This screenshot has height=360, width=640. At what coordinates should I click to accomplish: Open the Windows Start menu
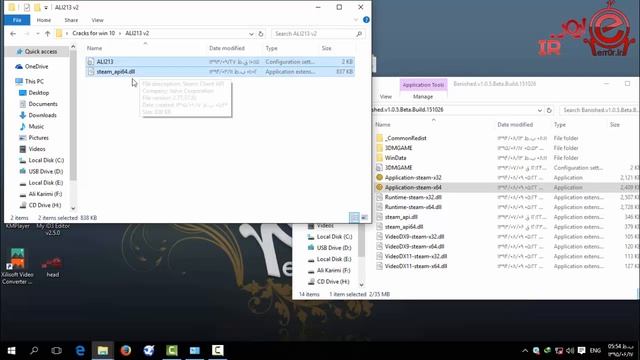(x=11, y=351)
